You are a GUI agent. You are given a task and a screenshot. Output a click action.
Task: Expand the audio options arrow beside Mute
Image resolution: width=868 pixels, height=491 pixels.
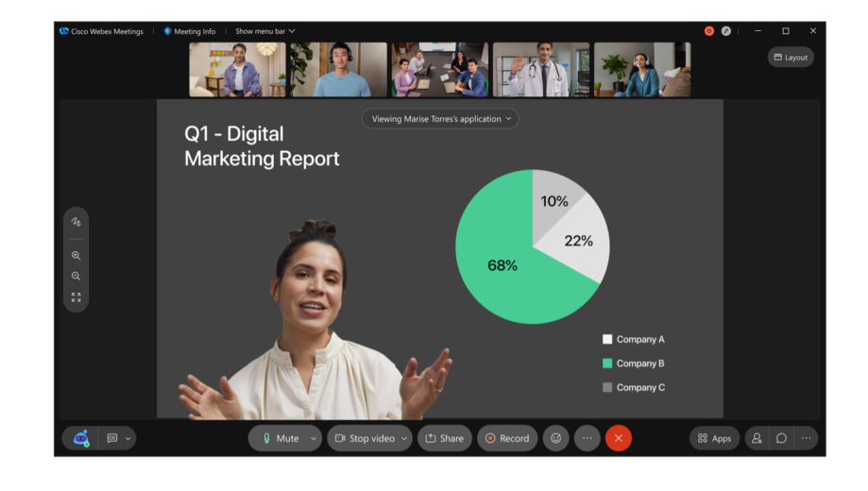pos(314,438)
